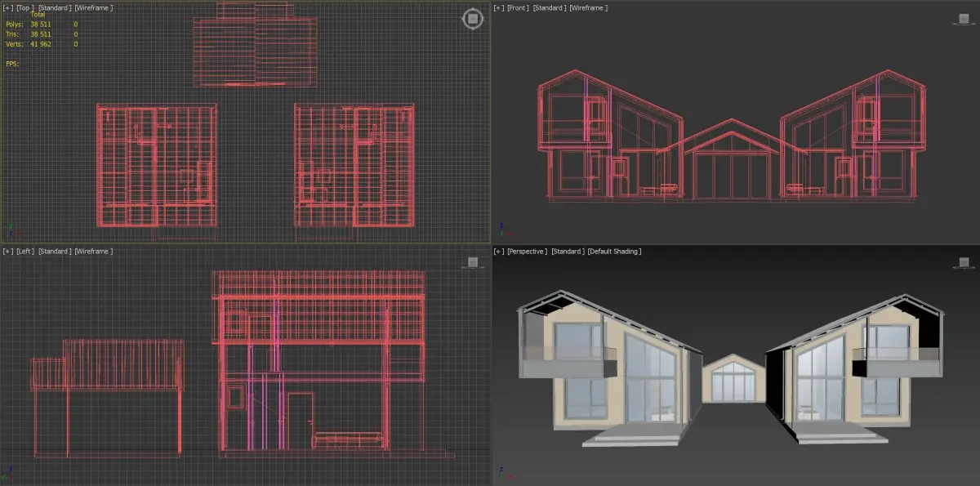Viewport: 980px width, 486px height.
Task: Open the [Top] point-of-view menu
Action: pos(25,7)
